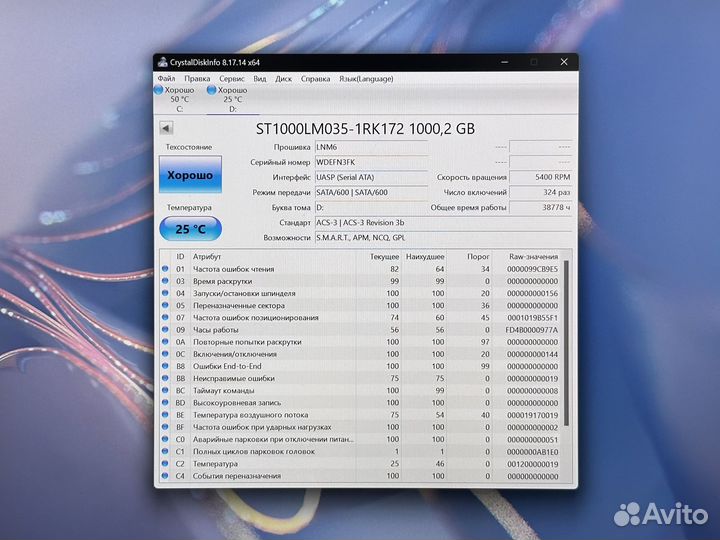The height and width of the screenshot is (540, 720).
Task: Click status dot of C1 Полных циклов парковок
Action: [165, 451]
